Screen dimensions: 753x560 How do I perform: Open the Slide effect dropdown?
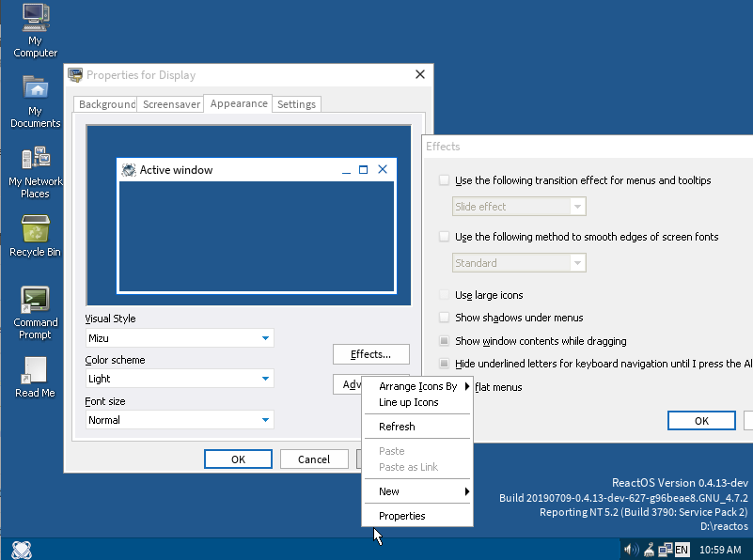[519, 207]
